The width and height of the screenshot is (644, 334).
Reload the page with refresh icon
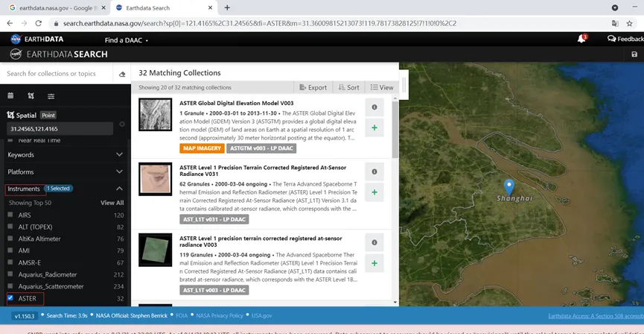tap(38, 23)
